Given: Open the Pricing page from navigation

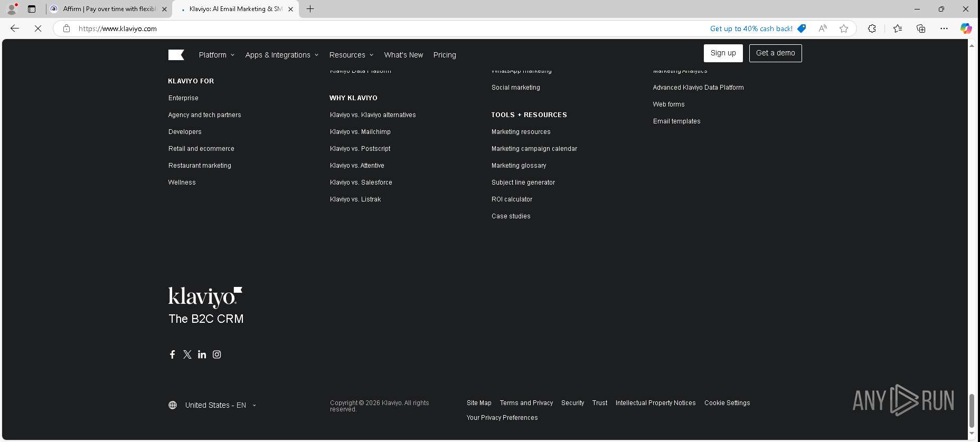Looking at the screenshot, I should (445, 55).
